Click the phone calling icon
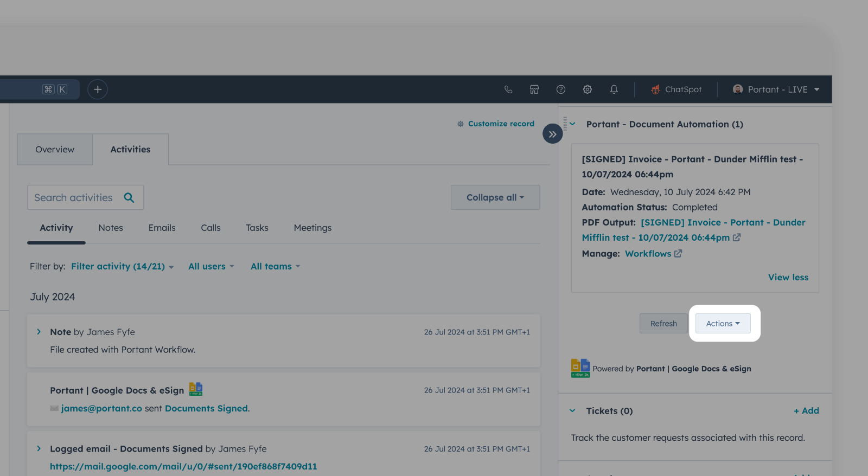 (x=508, y=89)
